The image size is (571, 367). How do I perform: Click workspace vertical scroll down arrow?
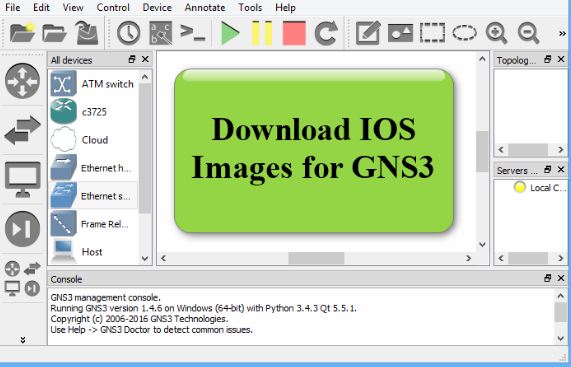482,244
